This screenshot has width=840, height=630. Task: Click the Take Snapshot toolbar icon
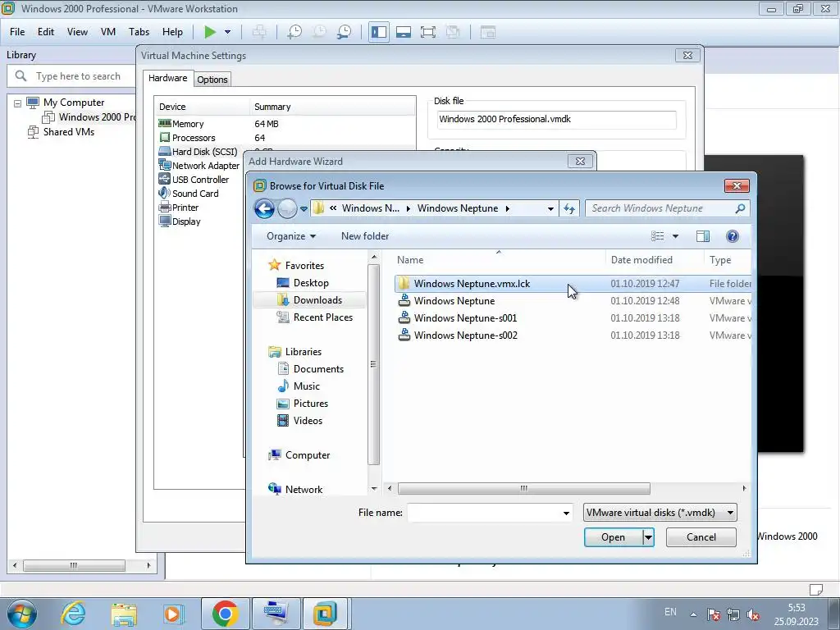(x=294, y=32)
